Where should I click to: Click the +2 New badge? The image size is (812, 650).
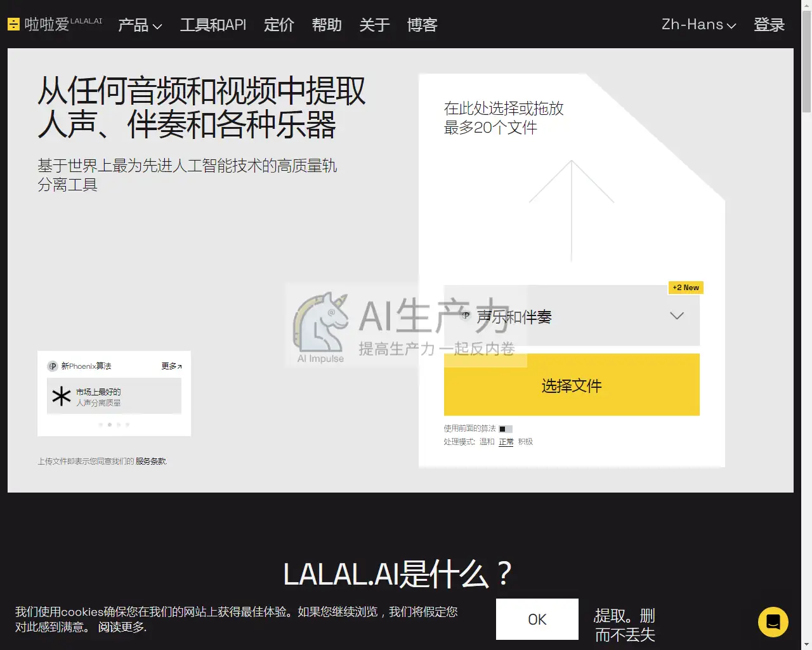pos(686,288)
